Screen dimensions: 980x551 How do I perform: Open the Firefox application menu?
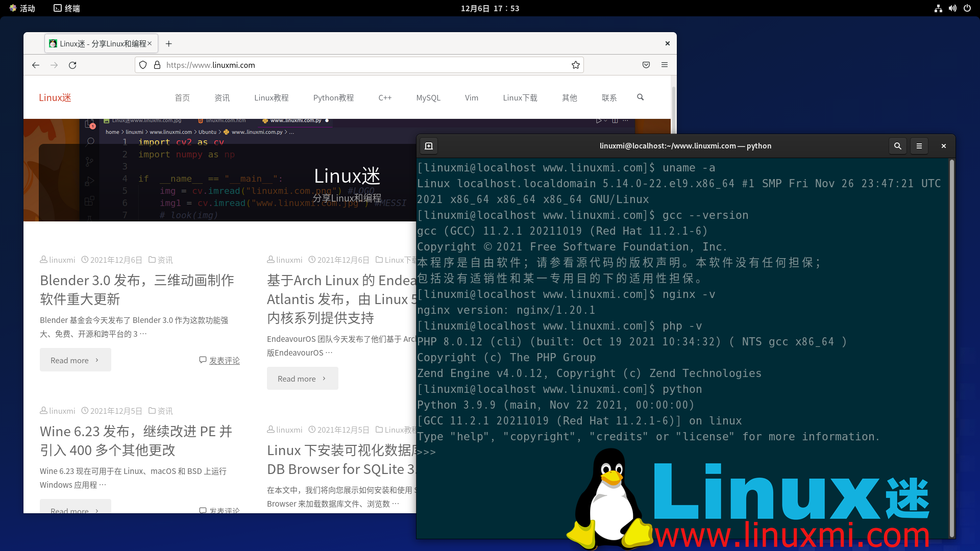[x=665, y=65]
